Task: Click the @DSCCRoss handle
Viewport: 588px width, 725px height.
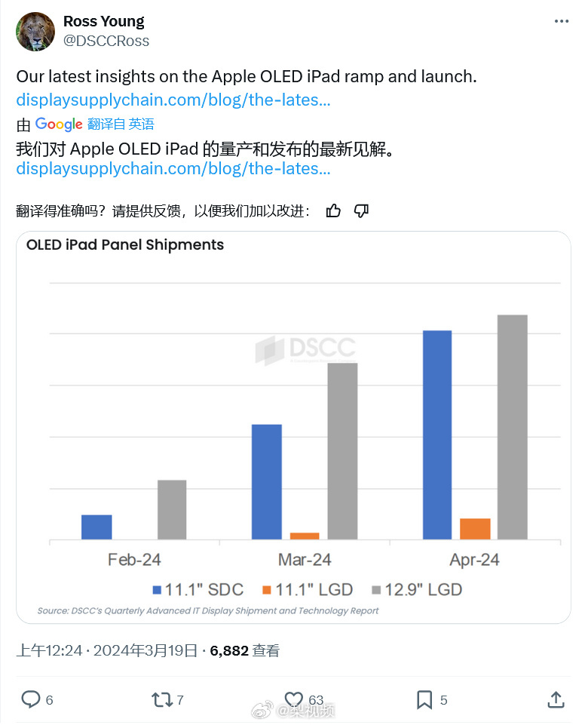Action: click(106, 41)
